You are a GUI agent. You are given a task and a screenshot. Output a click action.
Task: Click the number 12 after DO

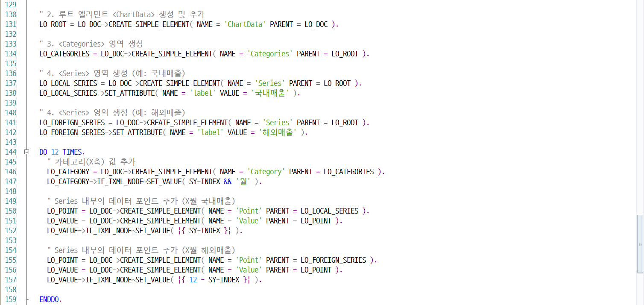point(55,152)
